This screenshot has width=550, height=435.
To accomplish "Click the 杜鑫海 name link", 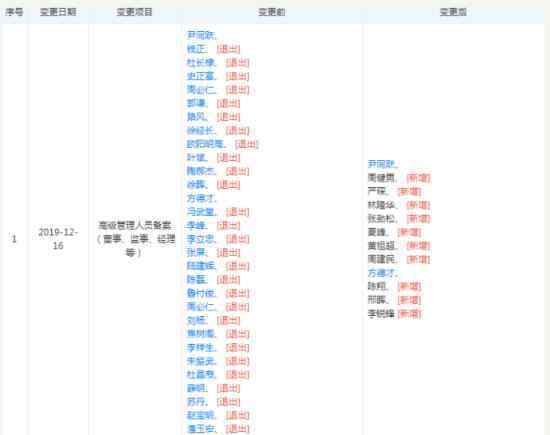I will point(201,375).
